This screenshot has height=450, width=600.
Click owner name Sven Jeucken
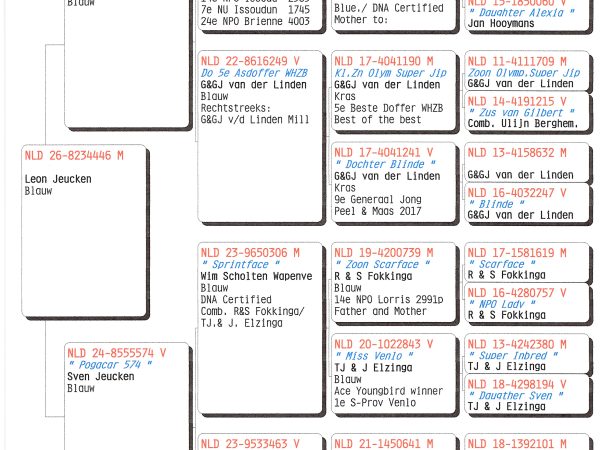(101, 377)
